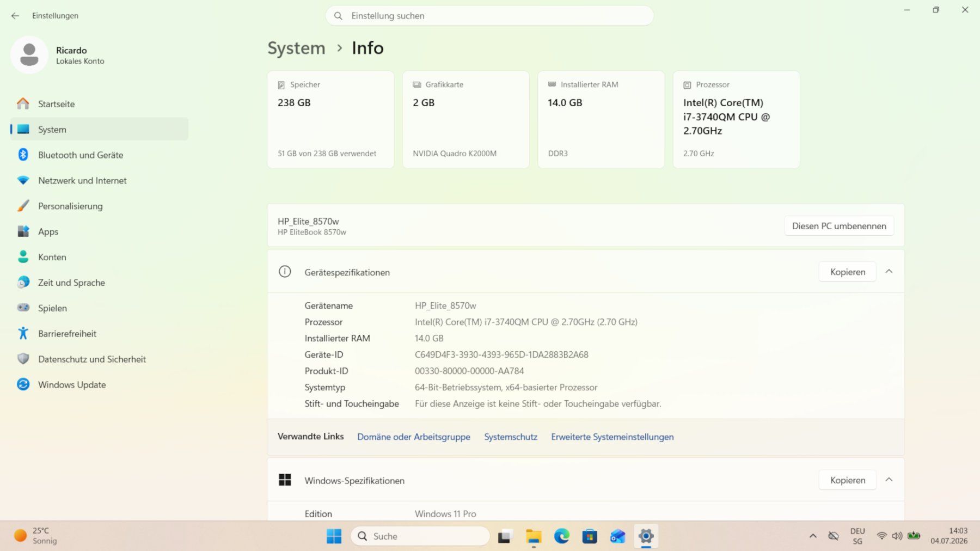Click the taskbar Suche search box
This screenshot has height=551, width=980.
420,536
